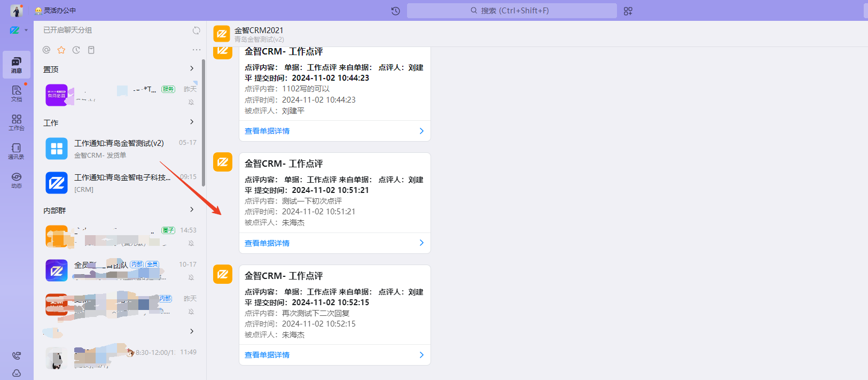868x380 pixels.
Task: Filter chats by the clock icon
Action: coord(76,50)
